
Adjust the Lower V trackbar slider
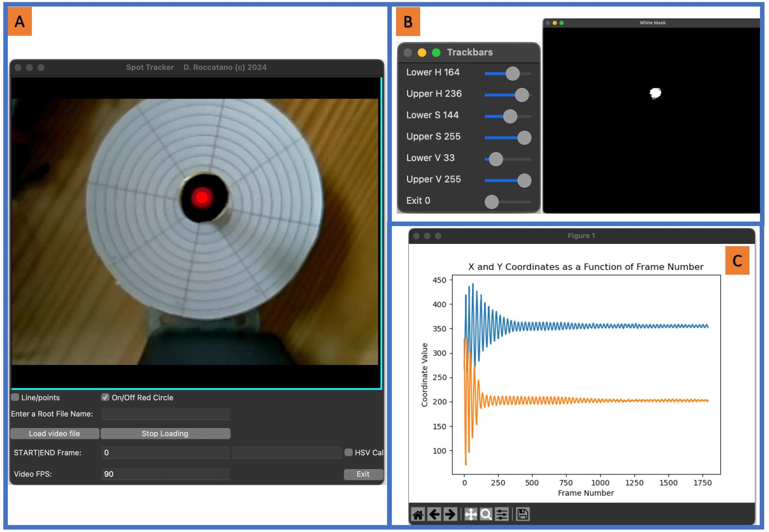click(x=495, y=159)
